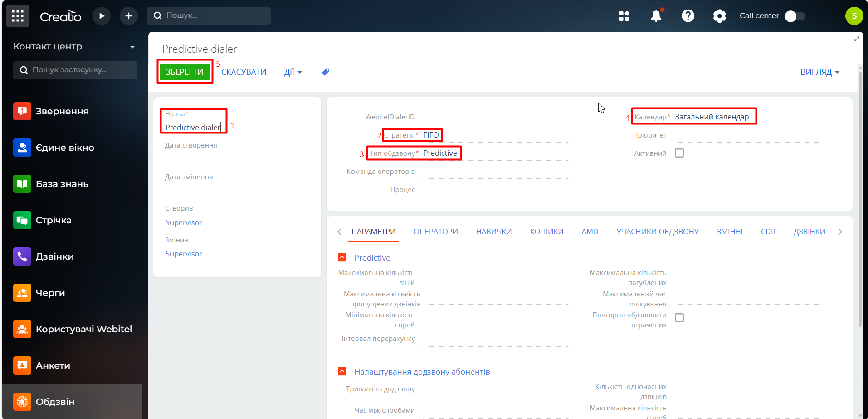
Task: Click the global Пошук search field
Action: coord(209,15)
